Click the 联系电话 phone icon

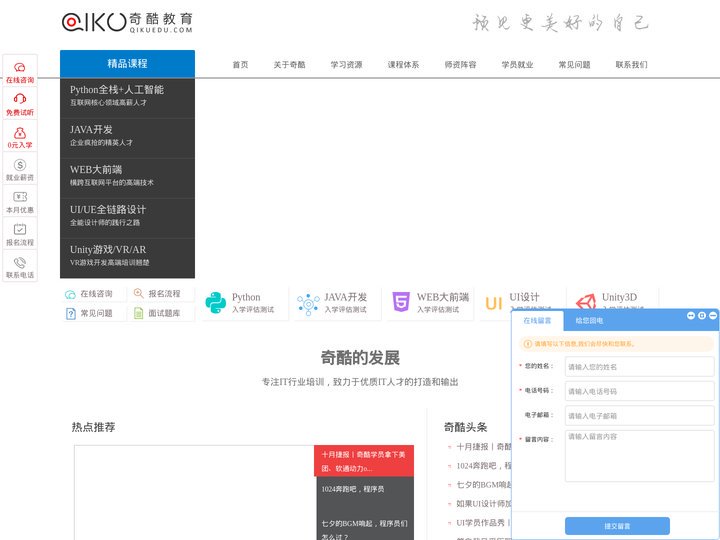click(20, 262)
